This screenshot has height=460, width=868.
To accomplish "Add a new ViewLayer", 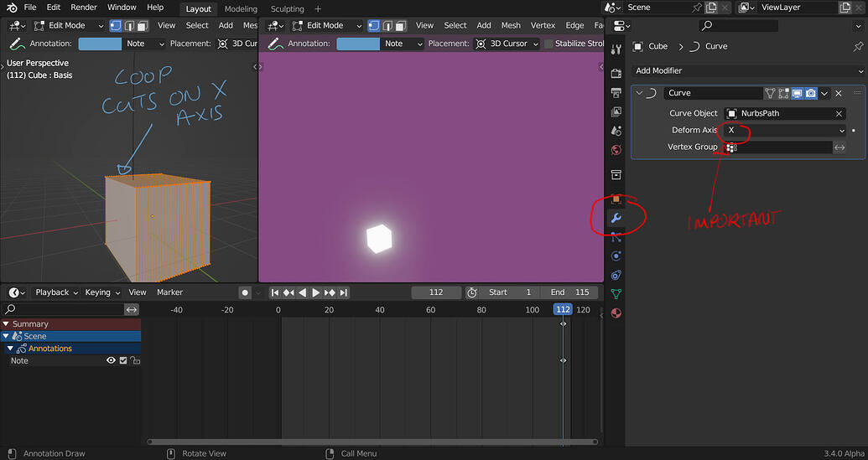I will (x=845, y=8).
